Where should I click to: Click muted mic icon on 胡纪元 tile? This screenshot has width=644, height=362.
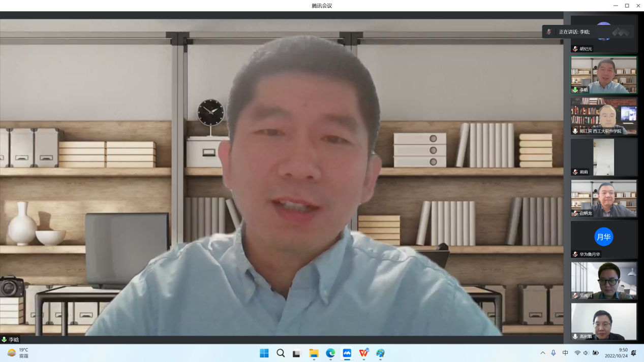[x=575, y=49]
